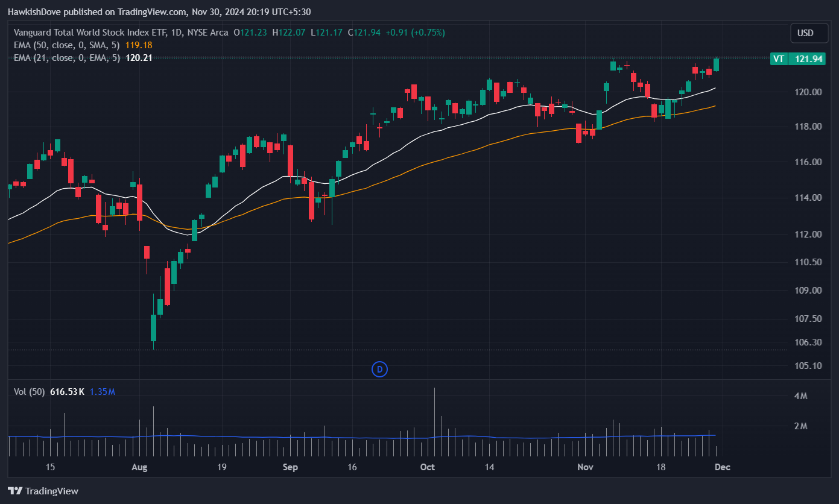Click the EMA (50, close, 0, SMA, 5) legend
The width and height of the screenshot is (839, 504).
66,45
